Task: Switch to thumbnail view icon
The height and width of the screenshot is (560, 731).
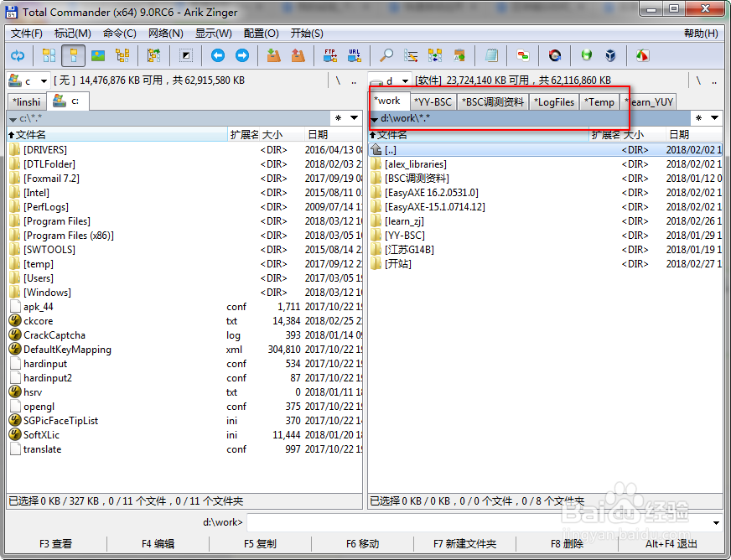Action: coord(98,56)
